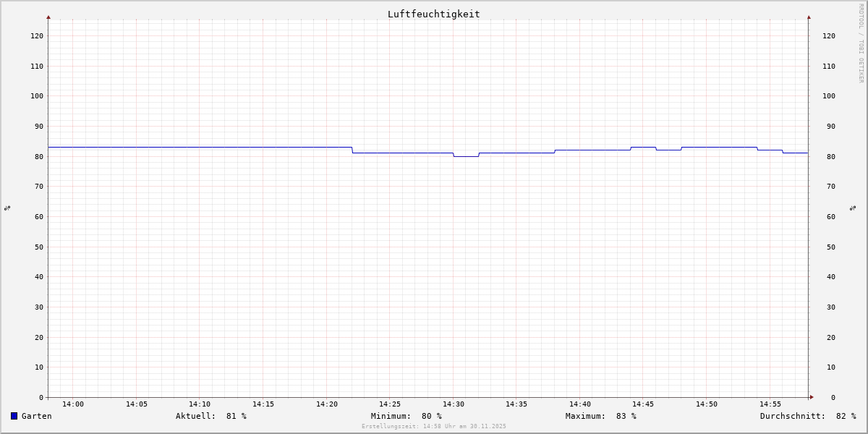Click the Luftfeuchtigkeit chart title
The width and height of the screenshot is (868, 434).
434,14
